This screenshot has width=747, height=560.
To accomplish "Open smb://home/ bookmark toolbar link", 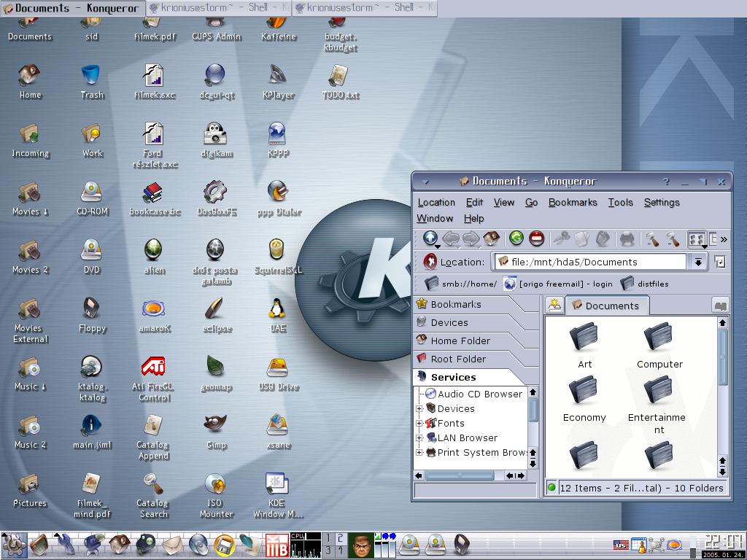I will pyautogui.click(x=461, y=284).
